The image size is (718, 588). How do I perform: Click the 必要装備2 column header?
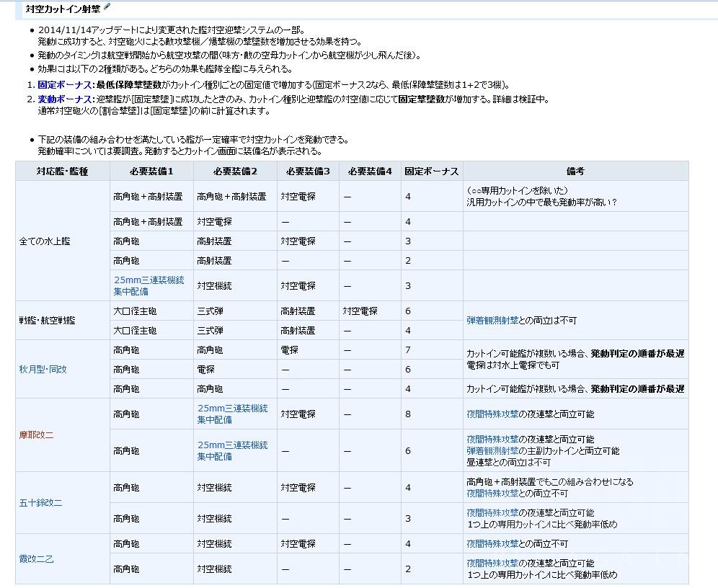pyautogui.click(x=235, y=171)
